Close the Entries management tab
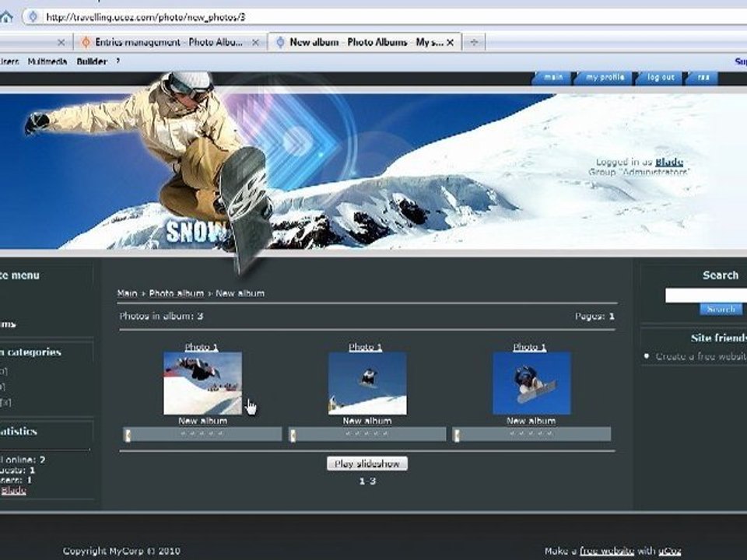The height and width of the screenshot is (560, 747). (x=255, y=42)
